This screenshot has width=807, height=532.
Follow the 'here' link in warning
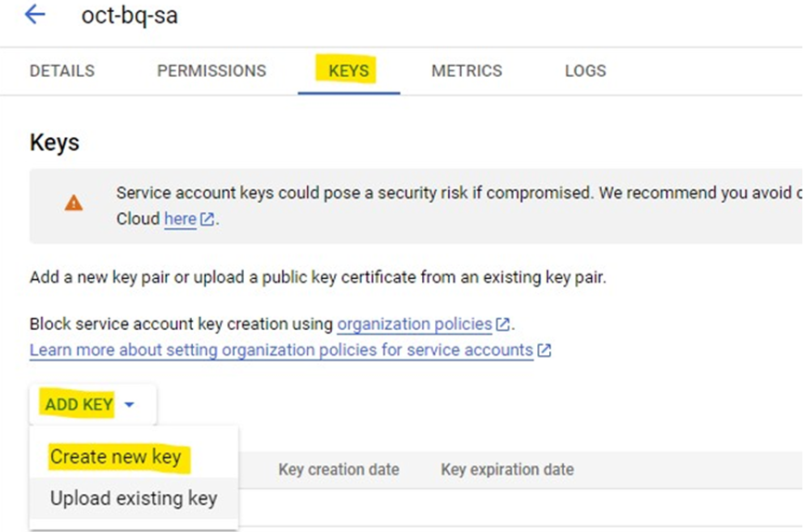click(x=180, y=220)
